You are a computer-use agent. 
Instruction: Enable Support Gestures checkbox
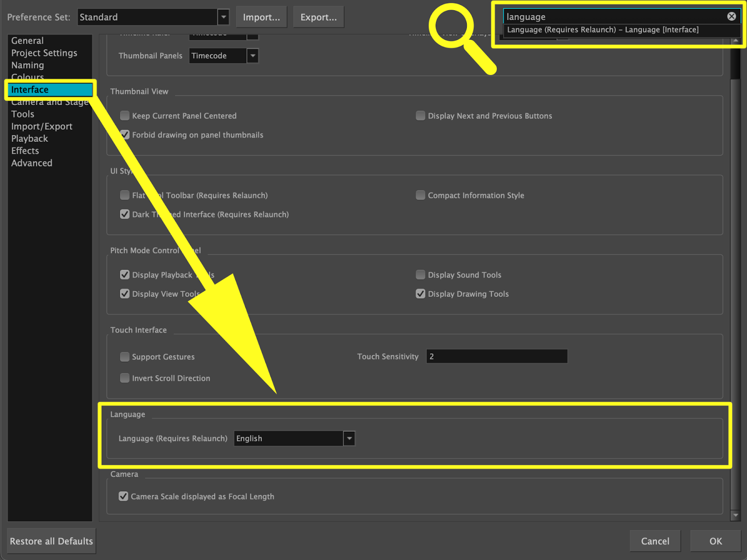pos(125,357)
